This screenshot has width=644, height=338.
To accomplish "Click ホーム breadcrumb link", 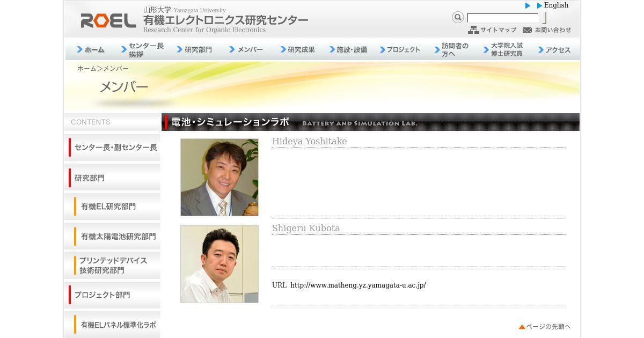I will coord(86,69).
